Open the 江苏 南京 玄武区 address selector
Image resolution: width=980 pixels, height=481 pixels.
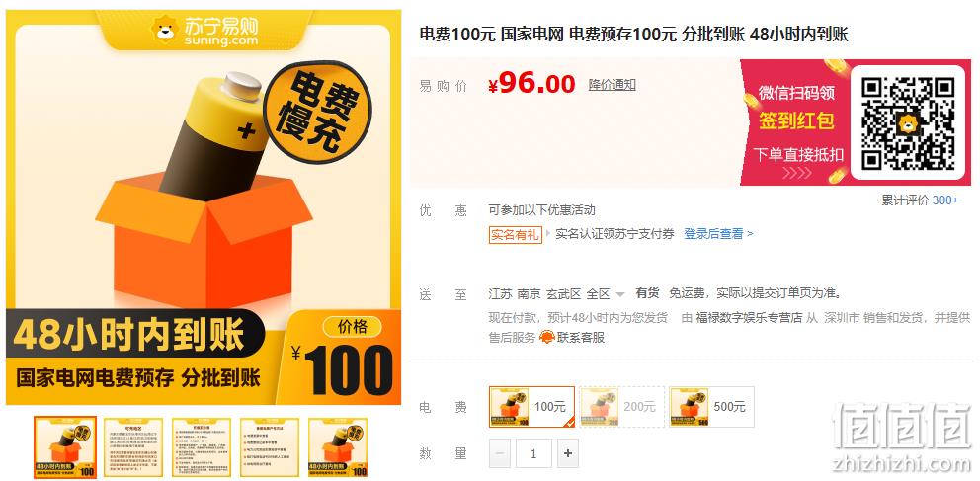coord(549,293)
